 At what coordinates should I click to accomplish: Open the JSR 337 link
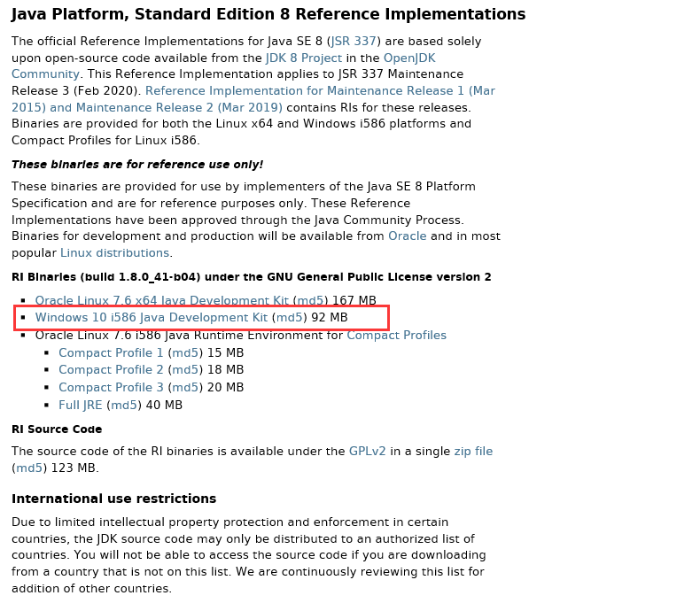(354, 42)
